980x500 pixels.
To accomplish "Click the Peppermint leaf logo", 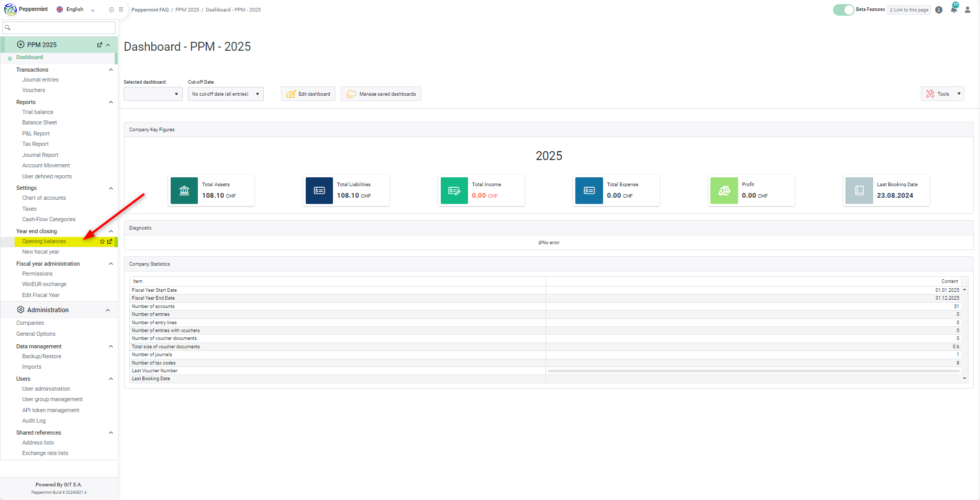I will (10, 9).
